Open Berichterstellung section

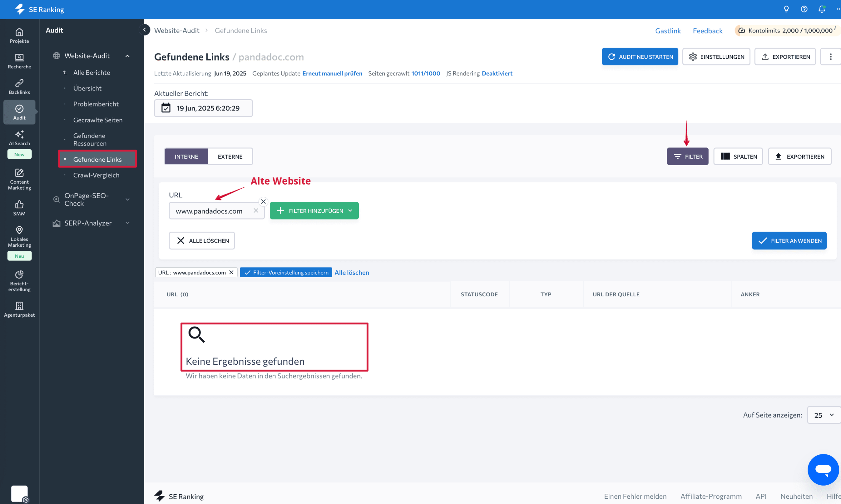pyautogui.click(x=19, y=281)
